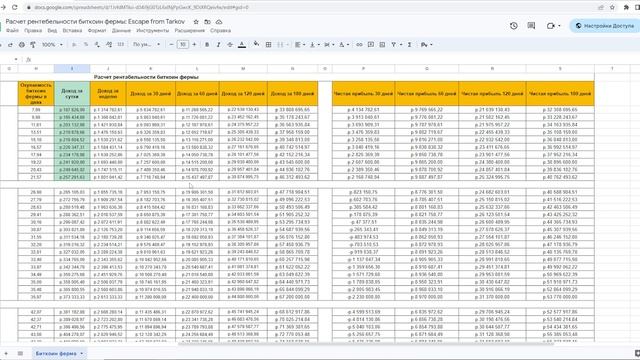
Task: Reload the page in the browser
Action: tap(14, 7)
